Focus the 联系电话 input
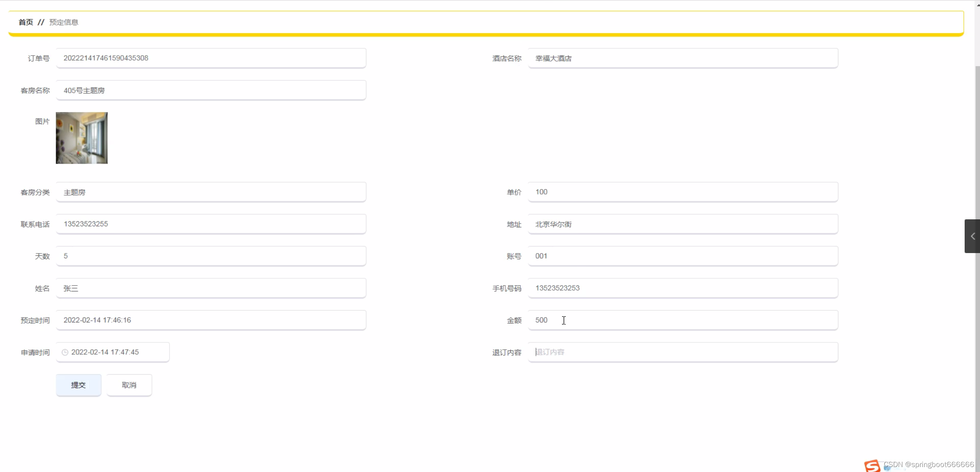 click(x=211, y=224)
